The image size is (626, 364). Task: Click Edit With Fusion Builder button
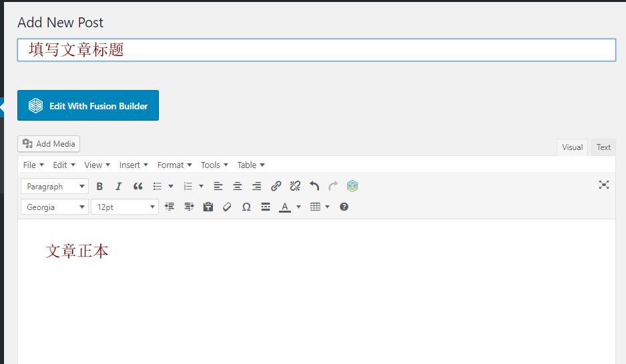(88, 105)
